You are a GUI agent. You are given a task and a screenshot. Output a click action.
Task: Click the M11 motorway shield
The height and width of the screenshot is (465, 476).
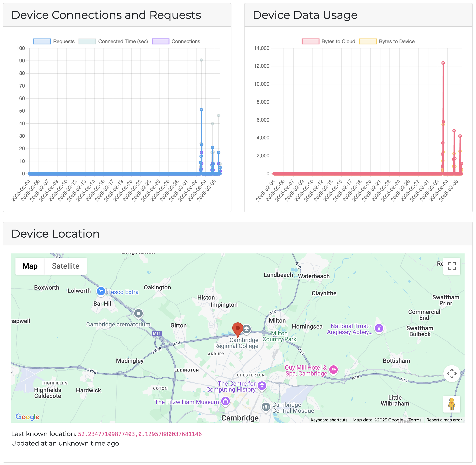(x=157, y=334)
